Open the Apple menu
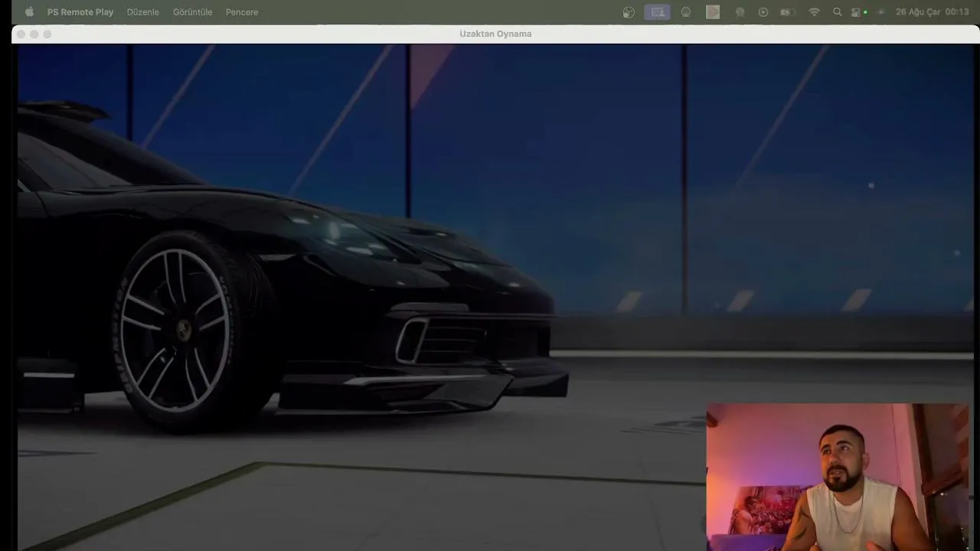Screen dimensions: 980x551 point(29,12)
